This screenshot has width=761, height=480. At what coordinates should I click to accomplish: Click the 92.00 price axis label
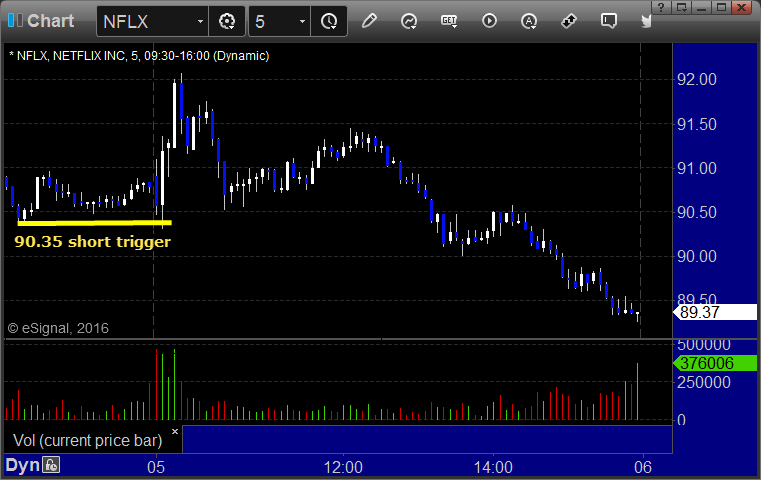pyautogui.click(x=697, y=80)
